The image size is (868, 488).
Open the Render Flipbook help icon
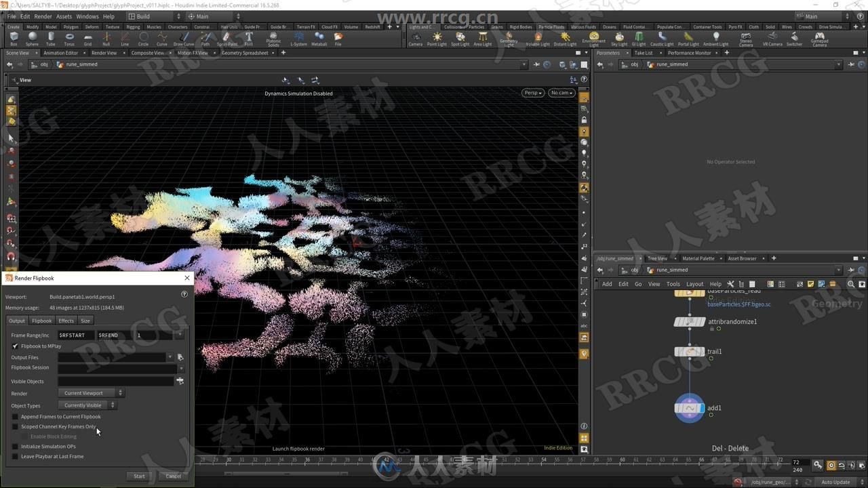click(184, 294)
